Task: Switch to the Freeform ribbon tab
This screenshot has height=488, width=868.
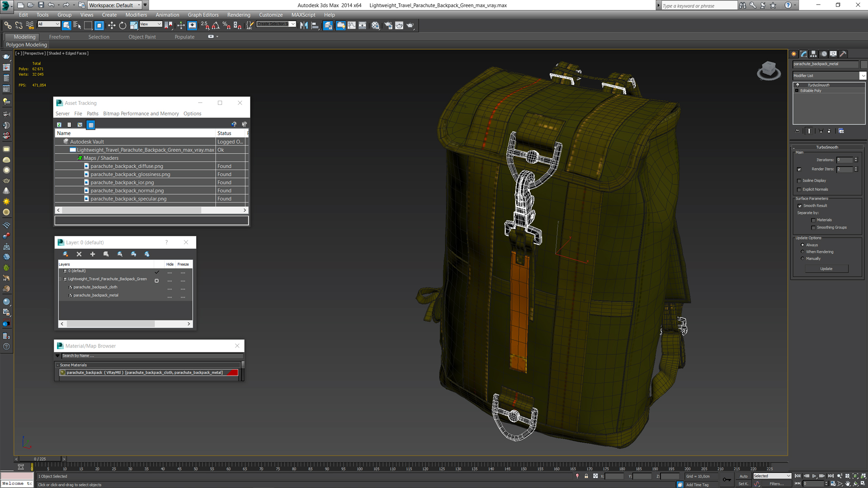Action: [x=59, y=37]
